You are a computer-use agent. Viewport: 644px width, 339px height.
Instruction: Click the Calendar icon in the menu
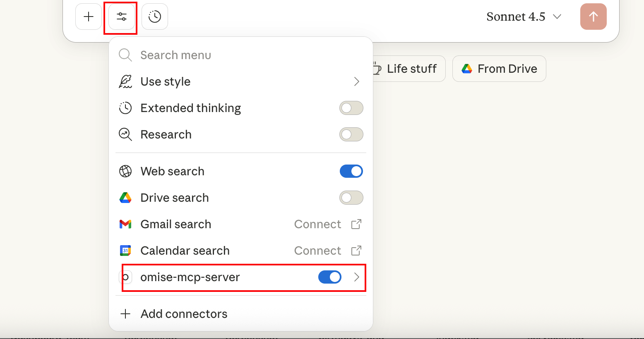[x=125, y=251]
